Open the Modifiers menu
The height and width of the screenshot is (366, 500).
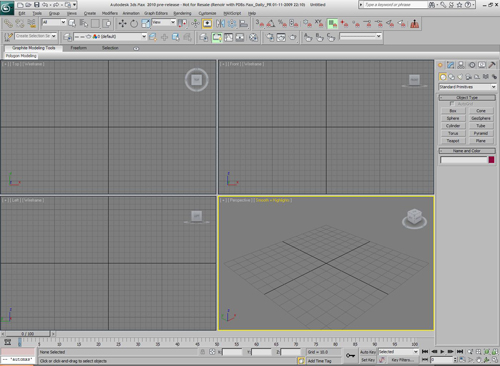click(110, 13)
